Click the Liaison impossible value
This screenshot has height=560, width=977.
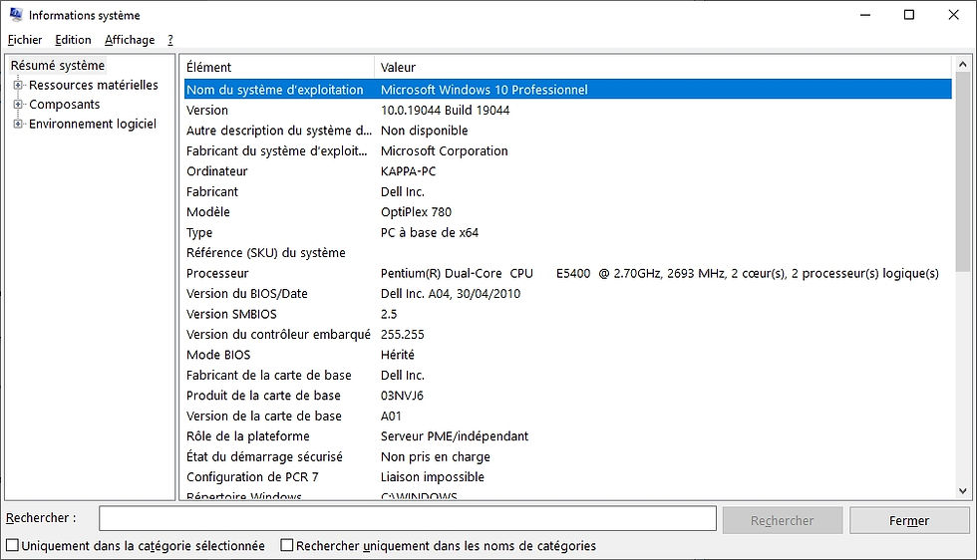point(433,477)
